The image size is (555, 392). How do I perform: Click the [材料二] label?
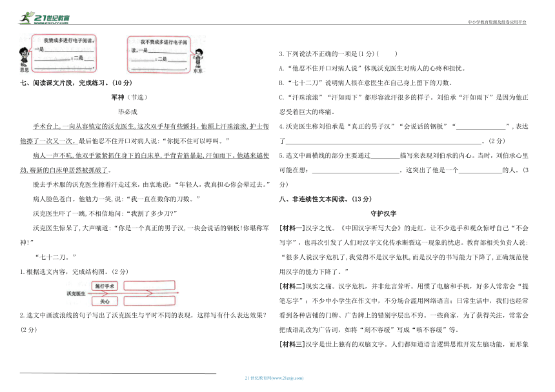(x=292, y=286)
